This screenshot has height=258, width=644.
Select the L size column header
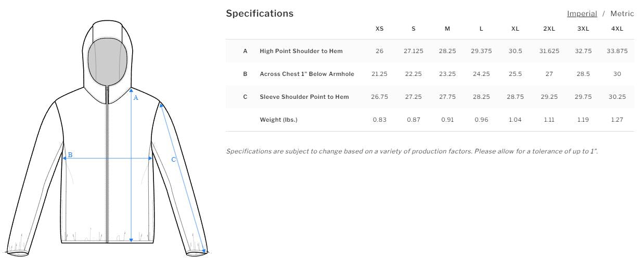481,29
